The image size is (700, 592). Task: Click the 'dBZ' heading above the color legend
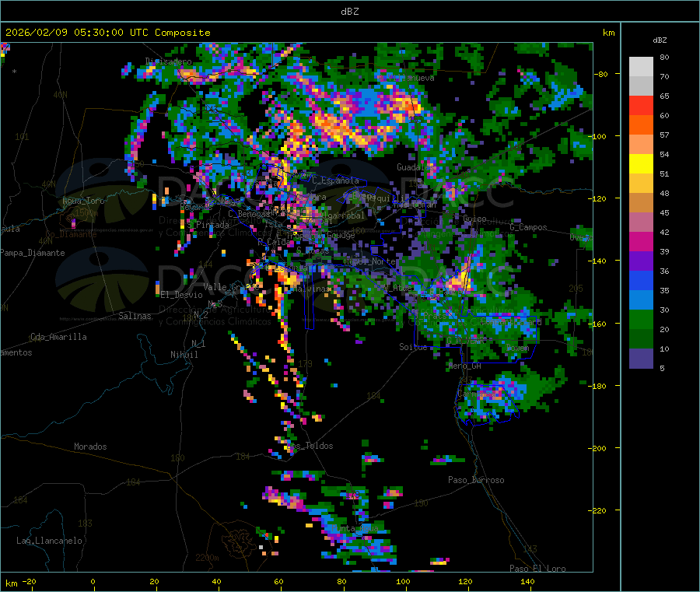660,40
